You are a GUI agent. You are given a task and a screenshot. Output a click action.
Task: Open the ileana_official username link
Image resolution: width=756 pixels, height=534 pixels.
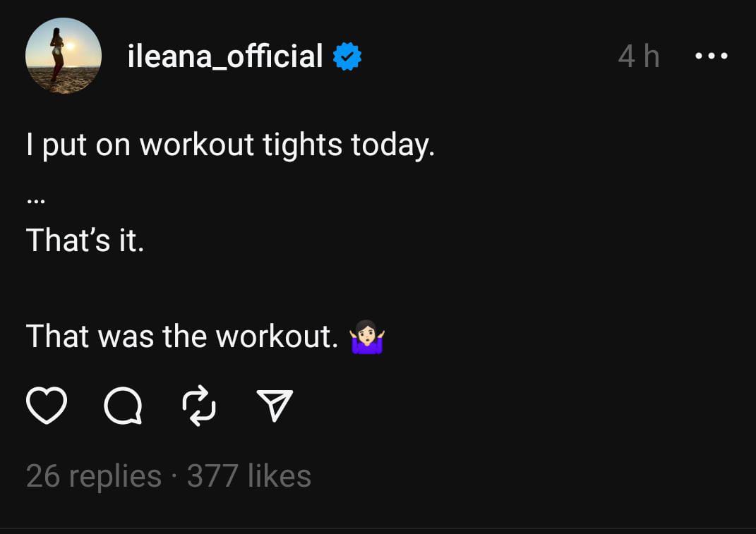tap(225, 56)
